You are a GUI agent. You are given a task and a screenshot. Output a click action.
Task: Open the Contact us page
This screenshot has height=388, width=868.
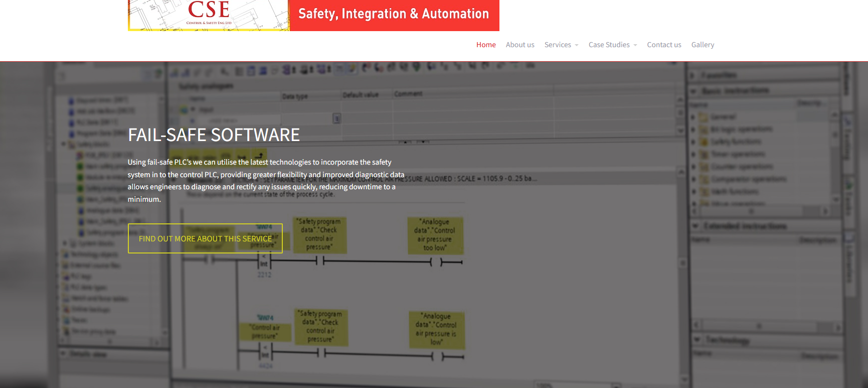point(663,45)
